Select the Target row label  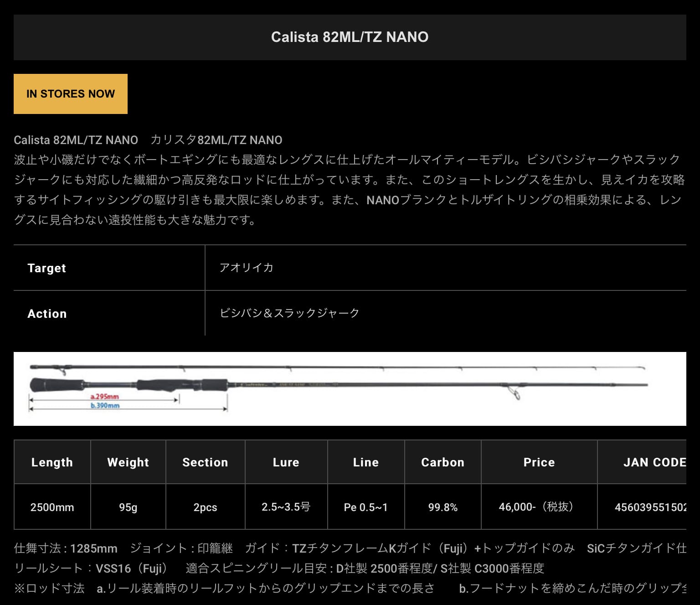46,268
